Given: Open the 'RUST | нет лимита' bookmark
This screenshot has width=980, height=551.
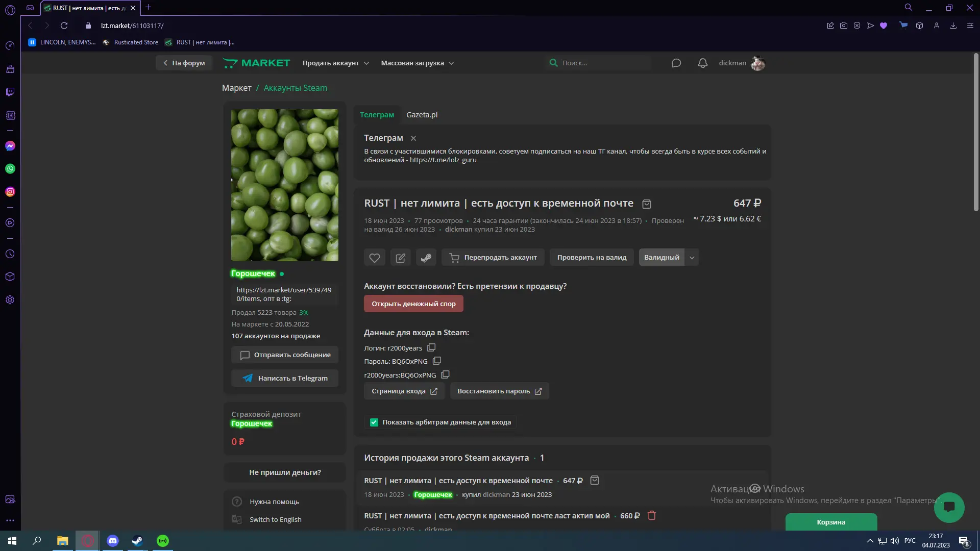Looking at the screenshot, I should pos(200,42).
